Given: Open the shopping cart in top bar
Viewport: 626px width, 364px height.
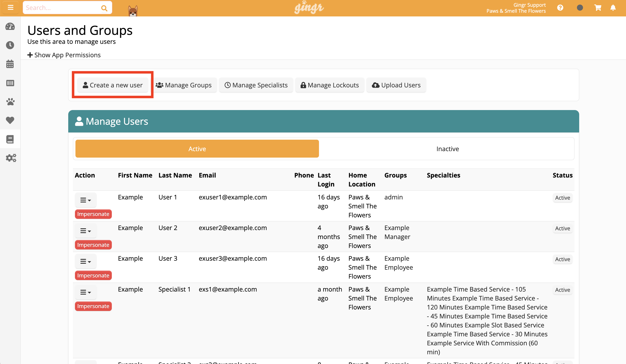Looking at the screenshot, I should [598, 7].
